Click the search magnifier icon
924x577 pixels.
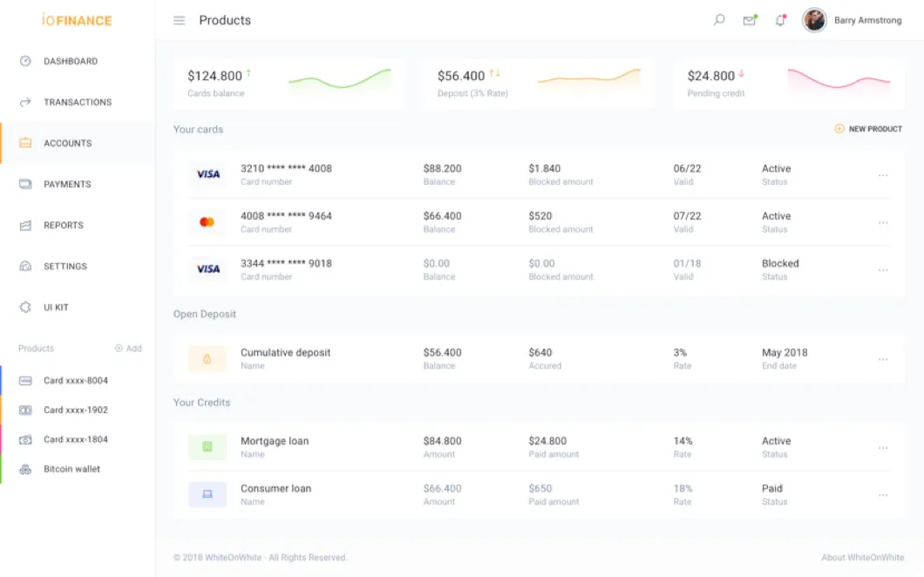tap(719, 20)
